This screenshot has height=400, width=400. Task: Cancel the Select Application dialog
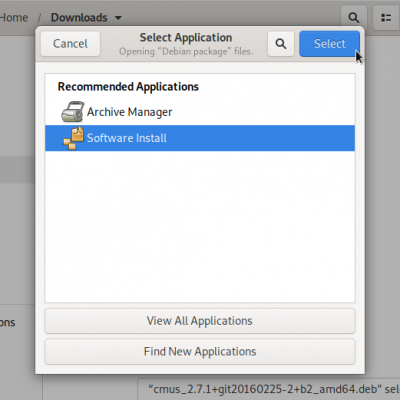(70, 44)
